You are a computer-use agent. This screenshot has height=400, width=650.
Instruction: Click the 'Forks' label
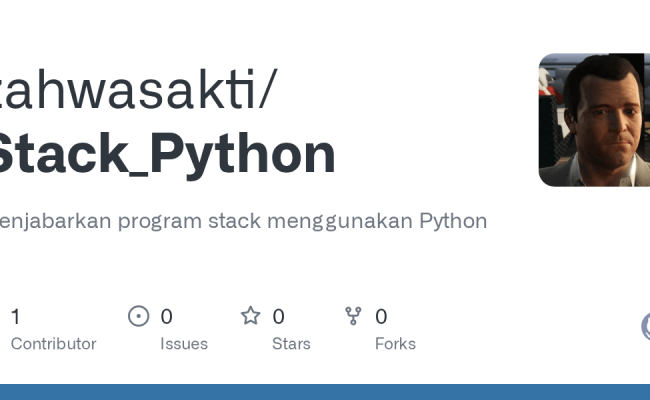pyautogui.click(x=395, y=344)
